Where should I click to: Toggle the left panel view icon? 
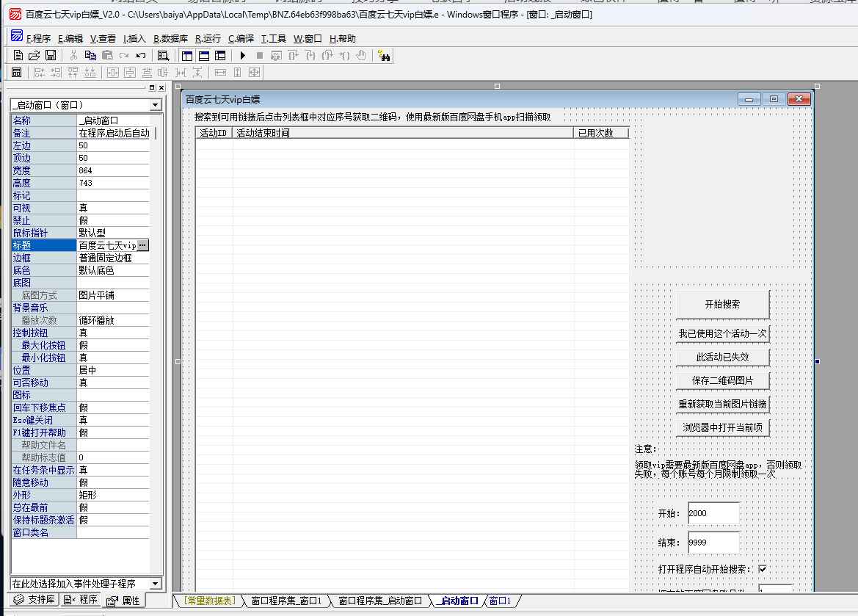186,55
